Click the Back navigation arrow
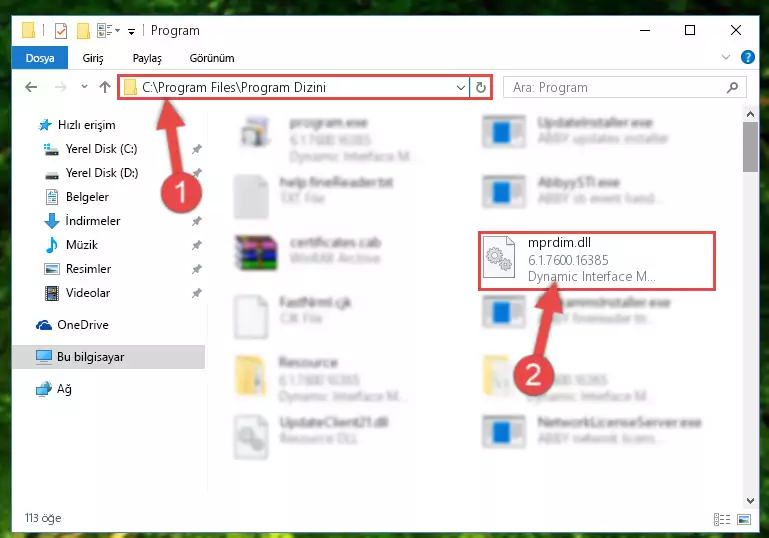This screenshot has width=769, height=538. (31, 87)
